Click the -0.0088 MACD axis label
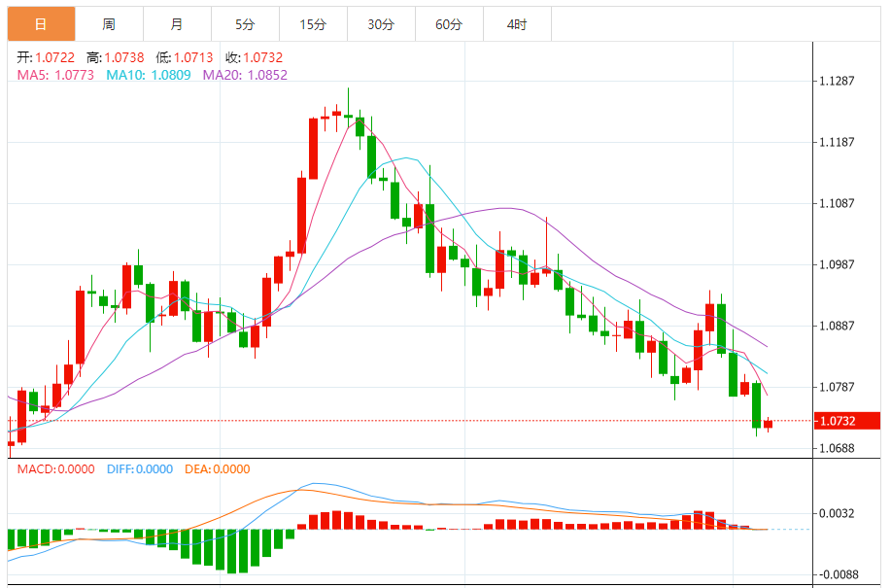This screenshot has width=891, height=588. tap(837, 575)
